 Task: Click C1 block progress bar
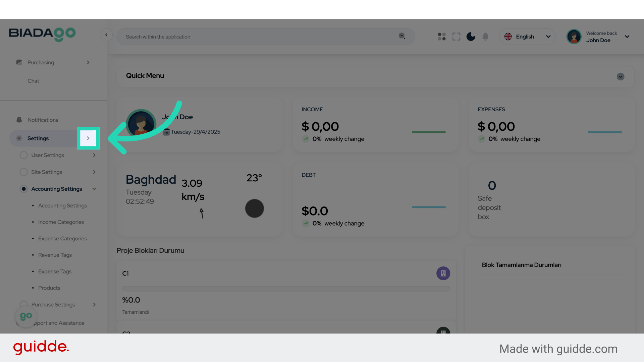(x=286, y=289)
